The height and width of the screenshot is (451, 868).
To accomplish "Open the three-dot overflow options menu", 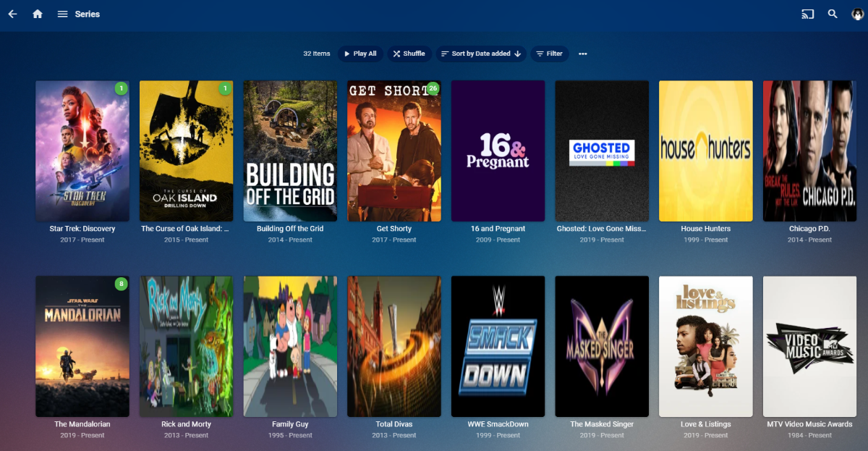I will 583,53.
